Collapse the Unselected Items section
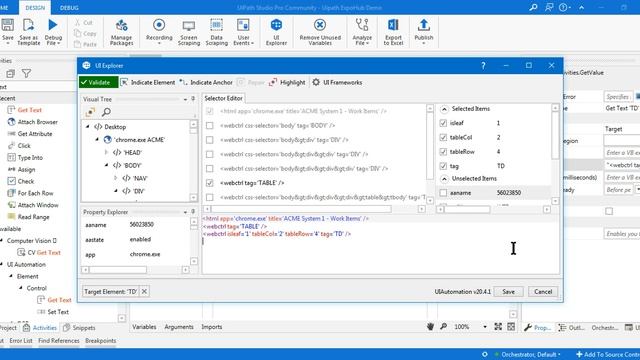The width and height of the screenshot is (640, 360). tap(444, 178)
